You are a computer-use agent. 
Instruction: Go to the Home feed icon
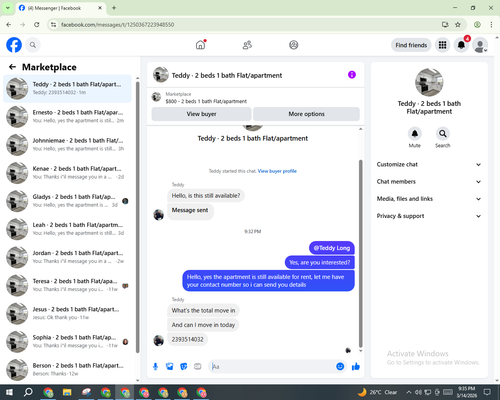coord(200,45)
